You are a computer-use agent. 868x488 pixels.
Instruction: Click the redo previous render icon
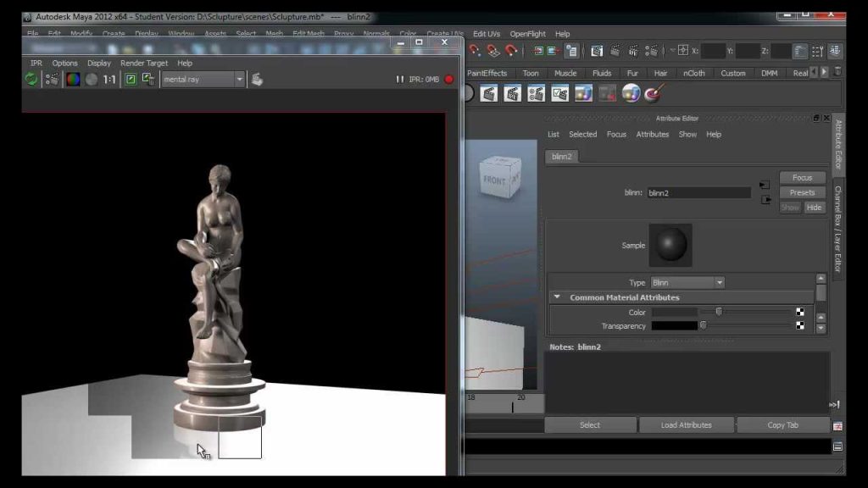[31, 79]
